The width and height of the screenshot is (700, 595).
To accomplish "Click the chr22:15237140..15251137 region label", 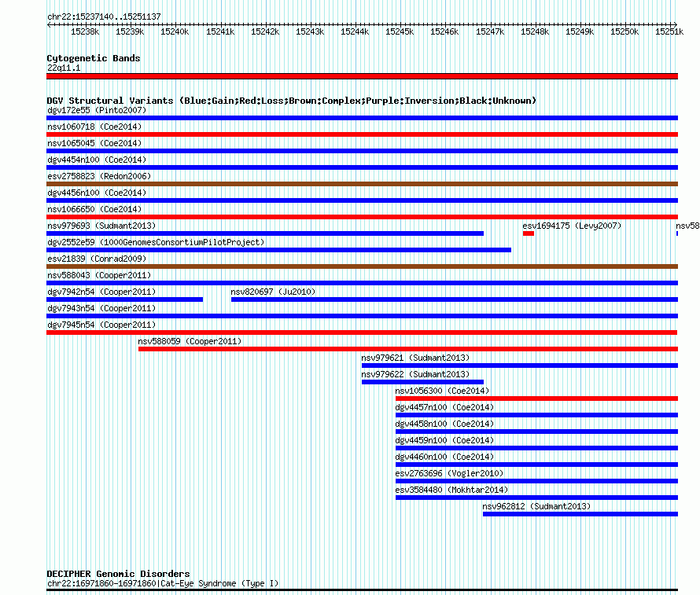I will click(x=104, y=17).
